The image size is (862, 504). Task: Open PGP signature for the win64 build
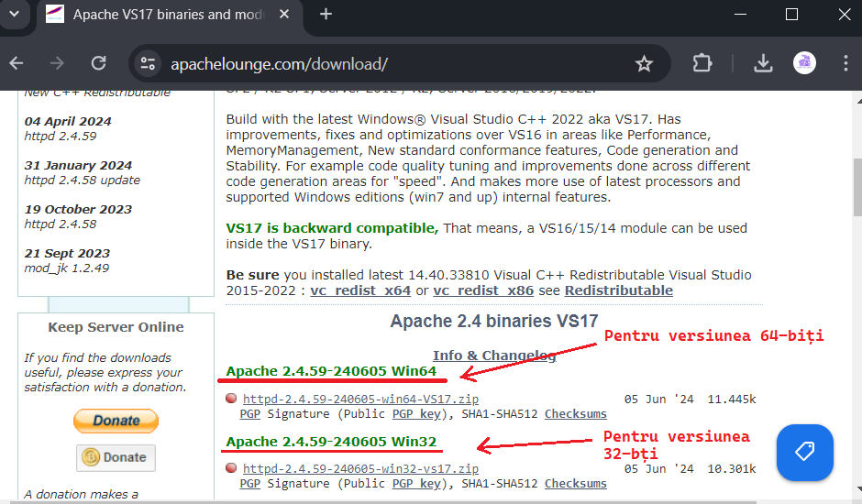pyautogui.click(x=250, y=414)
